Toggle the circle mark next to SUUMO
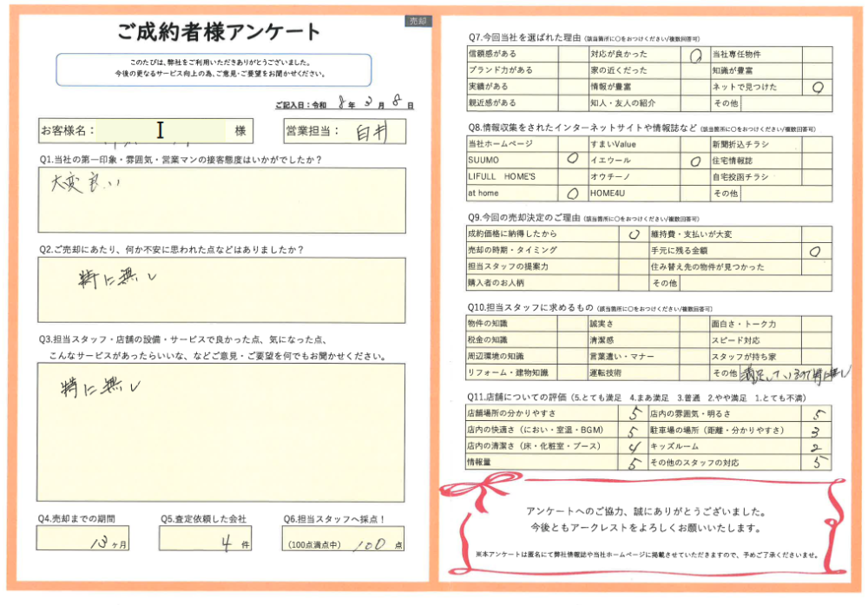Image resolution: width=868 pixels, height=605 pixels. [x=571, y=161]
